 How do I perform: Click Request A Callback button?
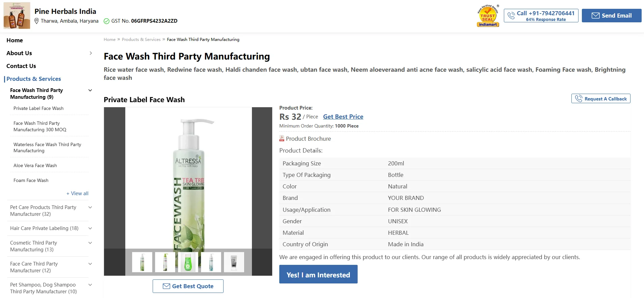tap(601, 98)
